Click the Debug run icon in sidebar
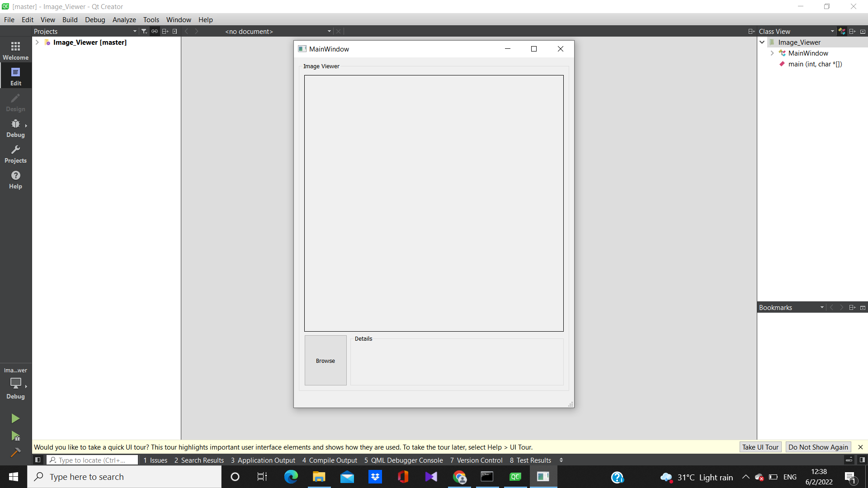The height and width of the screenshot is (488, 868). [15, 436]
